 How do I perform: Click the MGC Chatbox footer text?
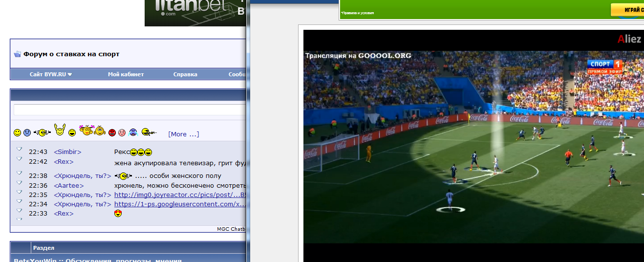(231, 229)
